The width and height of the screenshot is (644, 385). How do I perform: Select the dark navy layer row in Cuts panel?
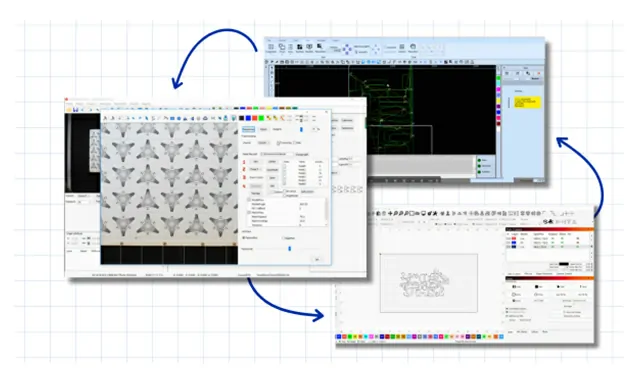pyautogui.click(x=548, y=247)
